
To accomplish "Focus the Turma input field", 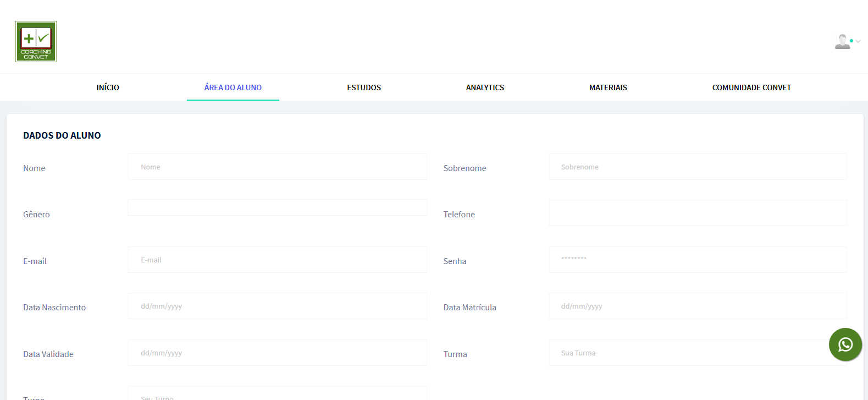I will pyautogui.click(x=687, y=353).
